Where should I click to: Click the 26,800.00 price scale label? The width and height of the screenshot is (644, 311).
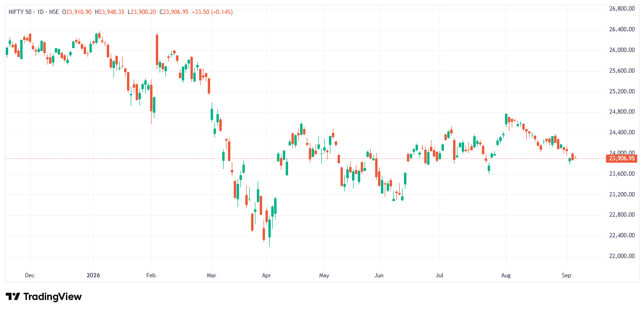tap(622, 9)
